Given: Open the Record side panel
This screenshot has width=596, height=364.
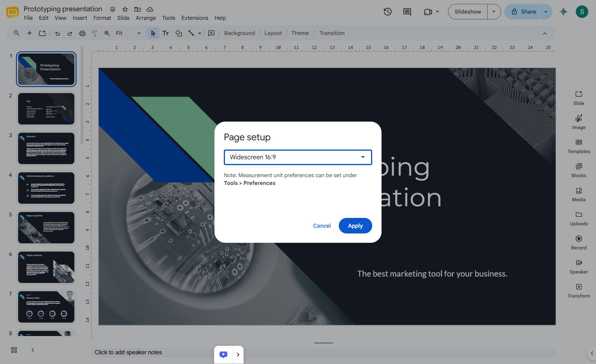Looking at the screenshot, I should point(579,242).
